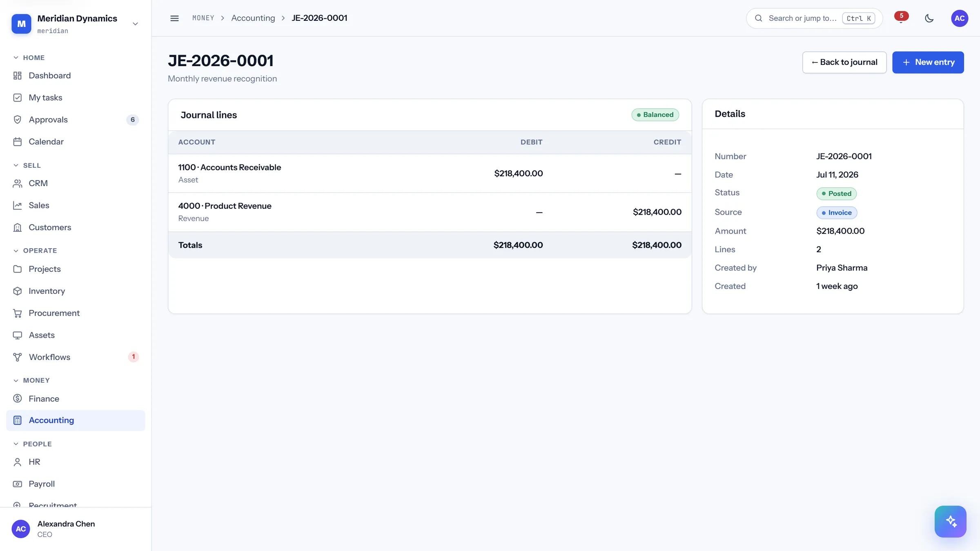The height and width of the screenshot is (551, 980).
Task: Click the Sales chart icon
Action: [x=17, y=205]
